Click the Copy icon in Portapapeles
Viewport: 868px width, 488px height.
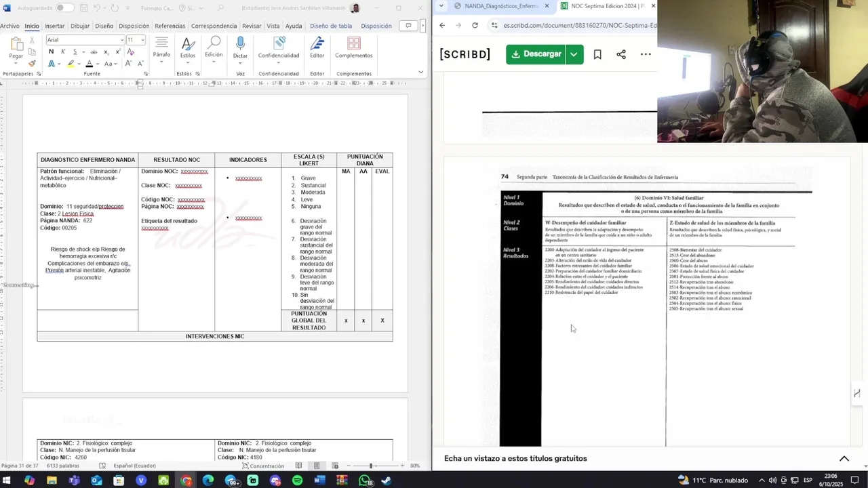(x=32, y=52)
